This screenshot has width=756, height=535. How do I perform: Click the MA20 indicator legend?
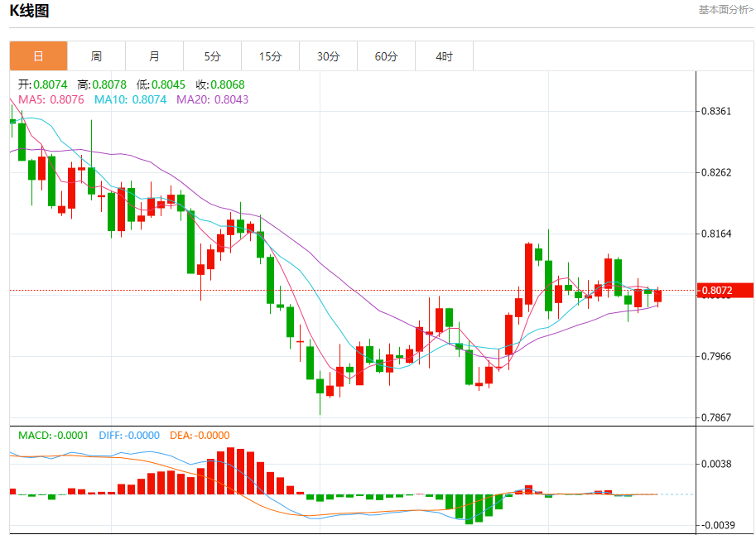click(212, 100)
